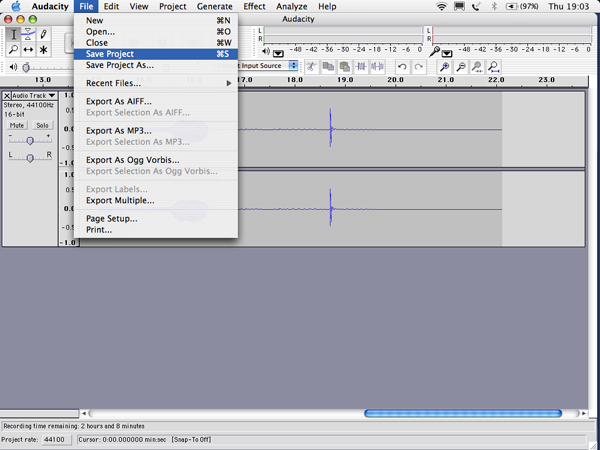The image size is (600, 450).
Task: Click the Wi-Fi status icon
Action: point(442,6)
